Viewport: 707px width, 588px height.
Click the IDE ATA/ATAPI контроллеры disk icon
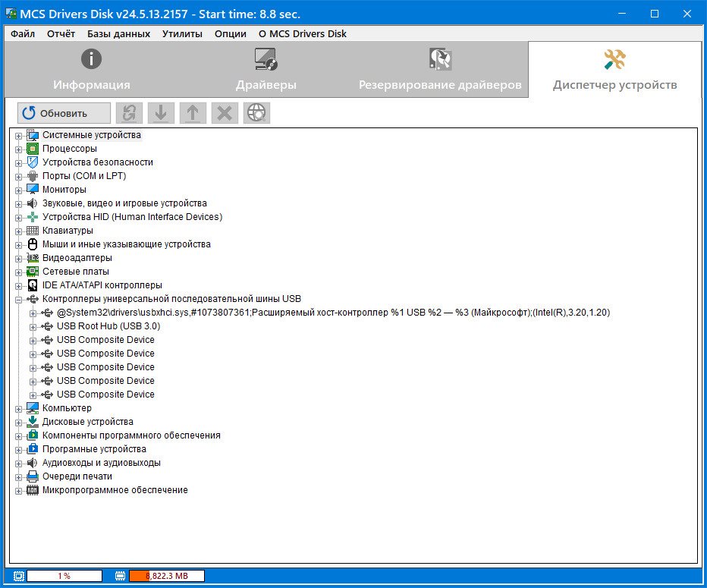(33, 285)
